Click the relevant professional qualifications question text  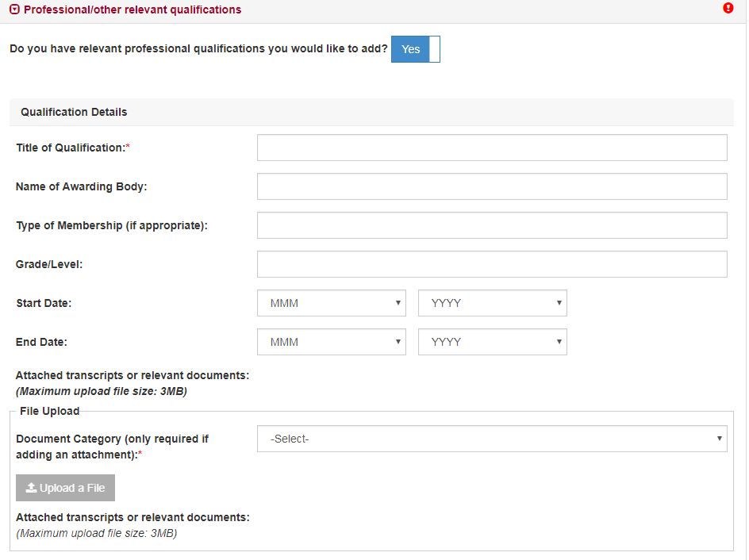[x=198, y=48]
